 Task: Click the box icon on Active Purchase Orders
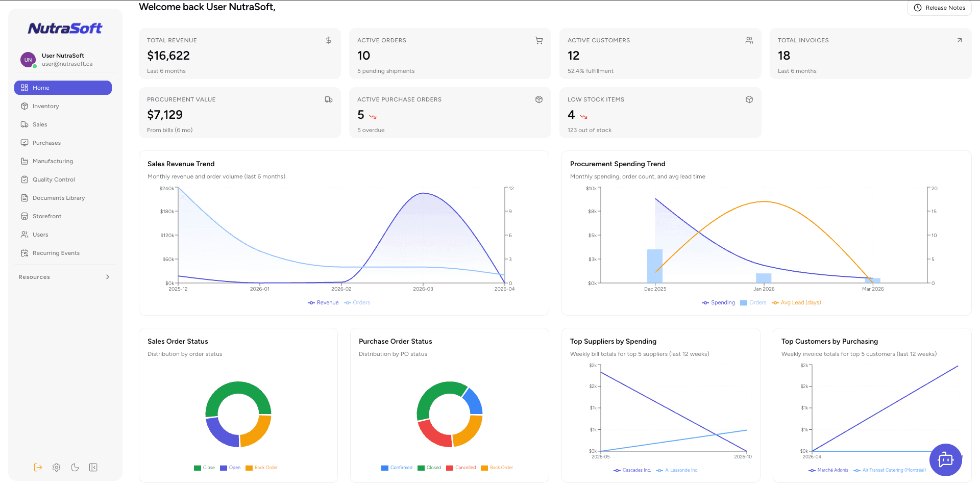coord(539,99)
